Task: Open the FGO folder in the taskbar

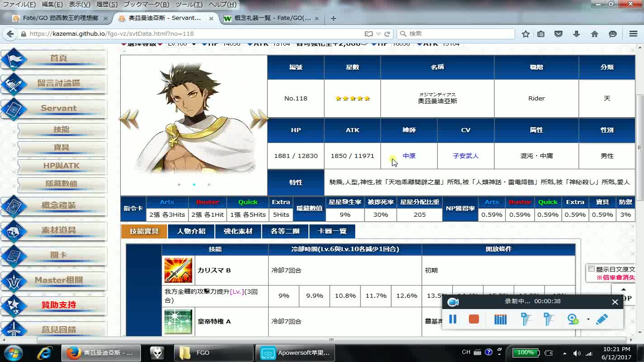Action: pyautogui.click(x=214, y=352)
